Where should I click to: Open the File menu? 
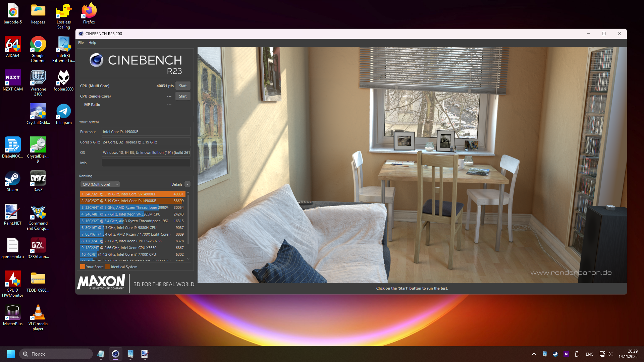81,43
